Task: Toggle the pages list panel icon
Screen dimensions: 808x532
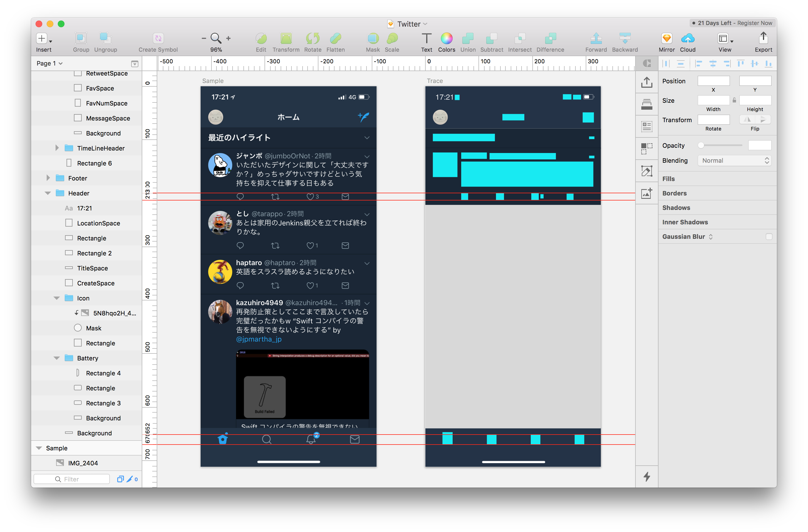Action: (134, 64)
